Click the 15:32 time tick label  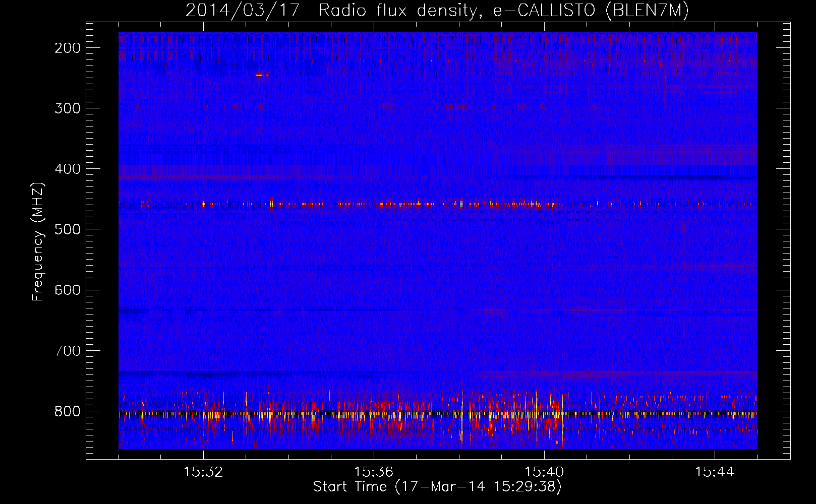[x=203, y=472]
